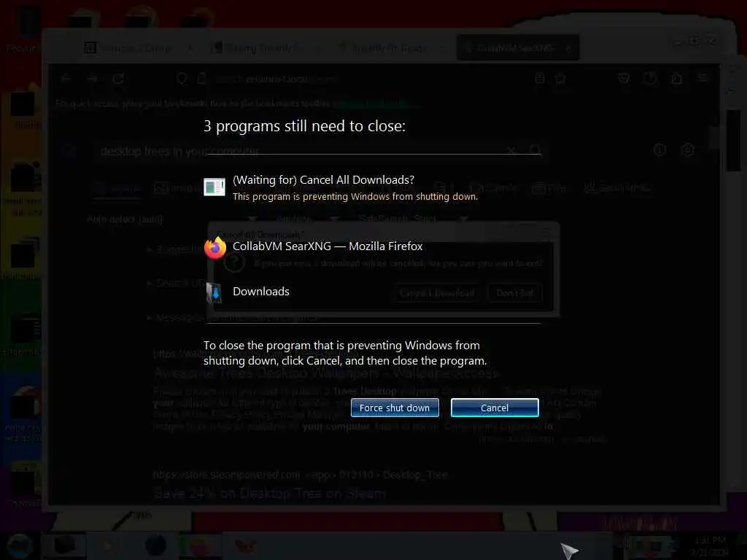Viewport: 747px width, 560px height.
Task: Clear the SearXNG search box with X
Action: (511, 150)
